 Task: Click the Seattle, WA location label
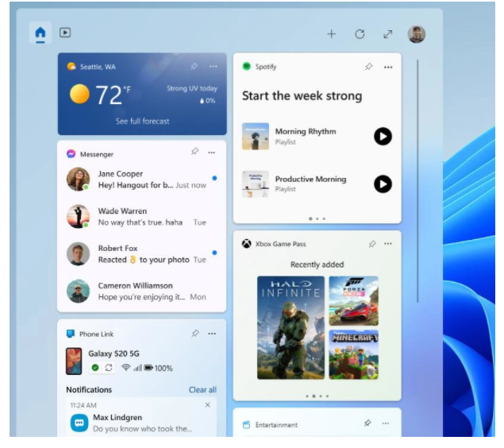98,67
